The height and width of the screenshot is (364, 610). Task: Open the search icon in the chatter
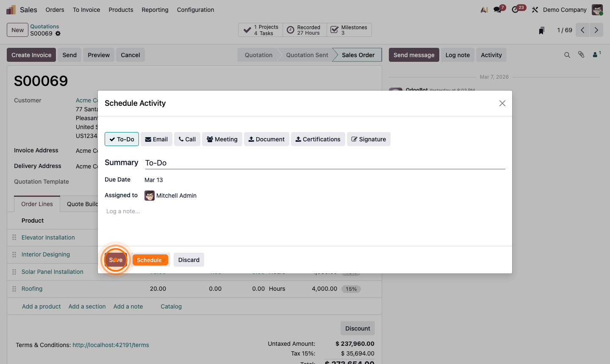(567, 55)
